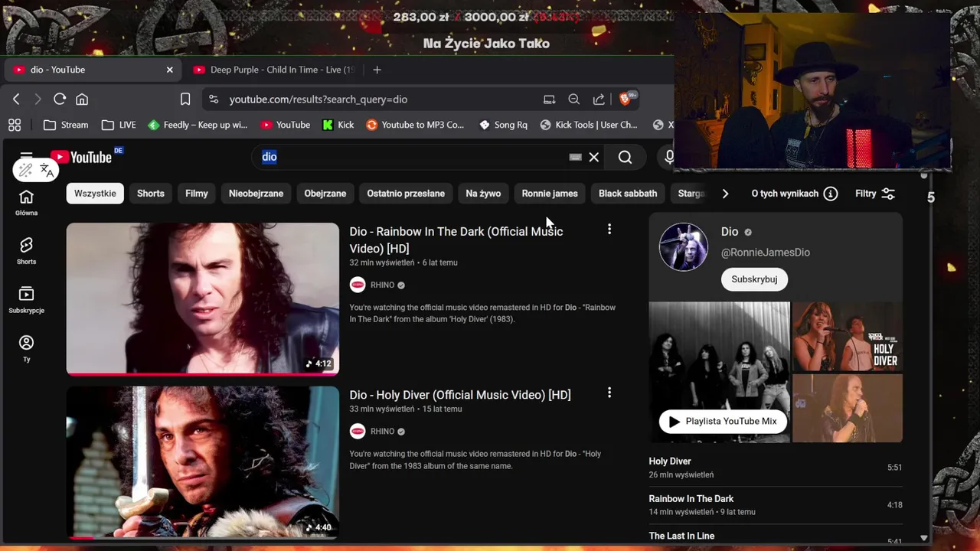
Task: Open the Feedly bookmark
Action: click(198, 125)
